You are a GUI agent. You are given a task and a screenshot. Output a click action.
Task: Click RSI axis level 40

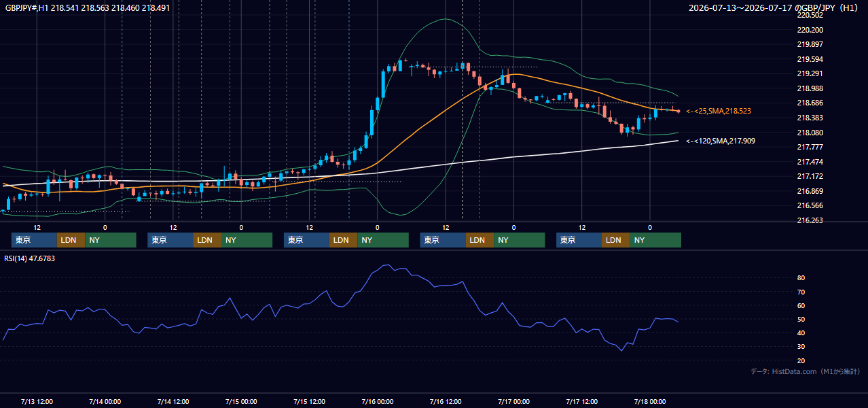click(801, 333)
